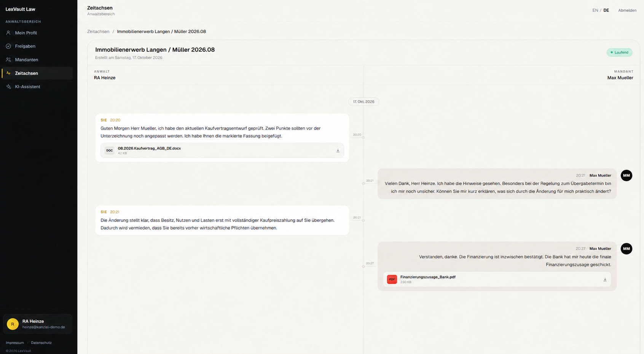644x354 pixels.
Task: Click the SIE 20:21 message about Besitz, Nutzen
Action: click(x=222, y=220)
